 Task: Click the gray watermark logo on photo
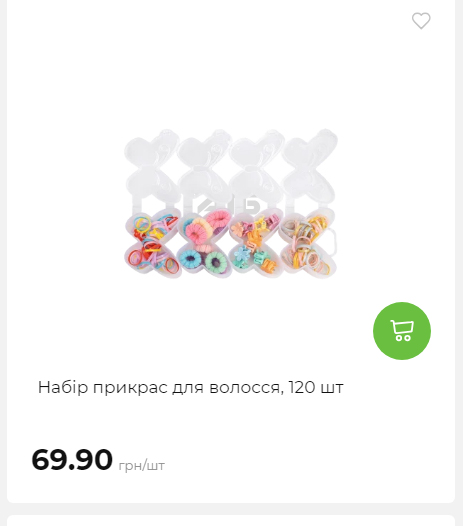point(229,206)
